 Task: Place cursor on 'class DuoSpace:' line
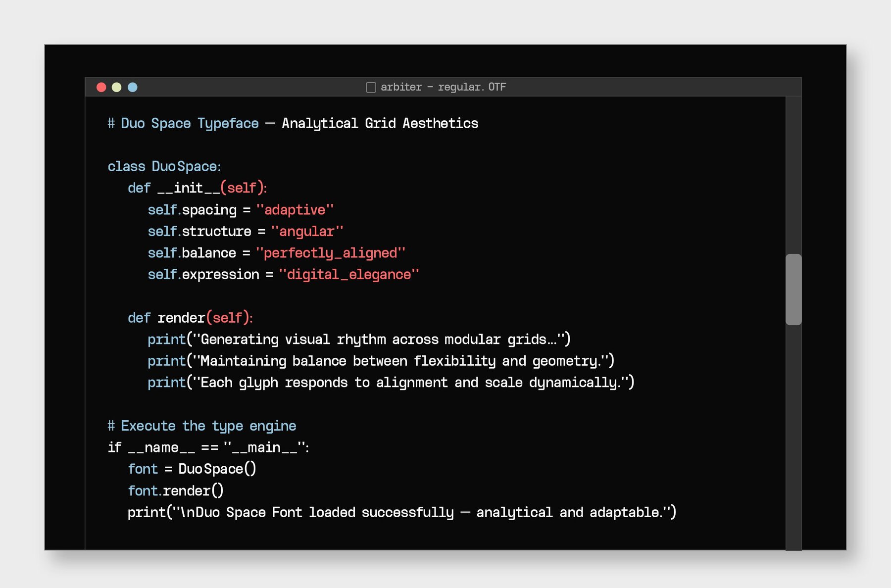click(164, 167)
